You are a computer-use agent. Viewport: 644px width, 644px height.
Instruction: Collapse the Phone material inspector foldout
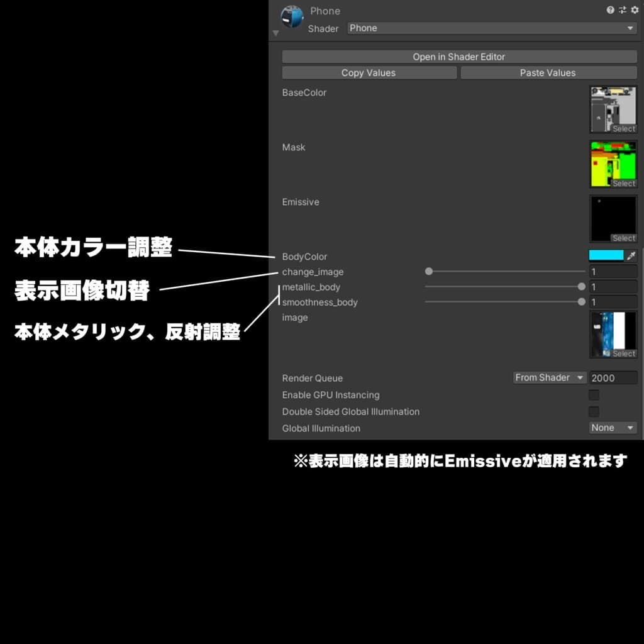point(275,33)
